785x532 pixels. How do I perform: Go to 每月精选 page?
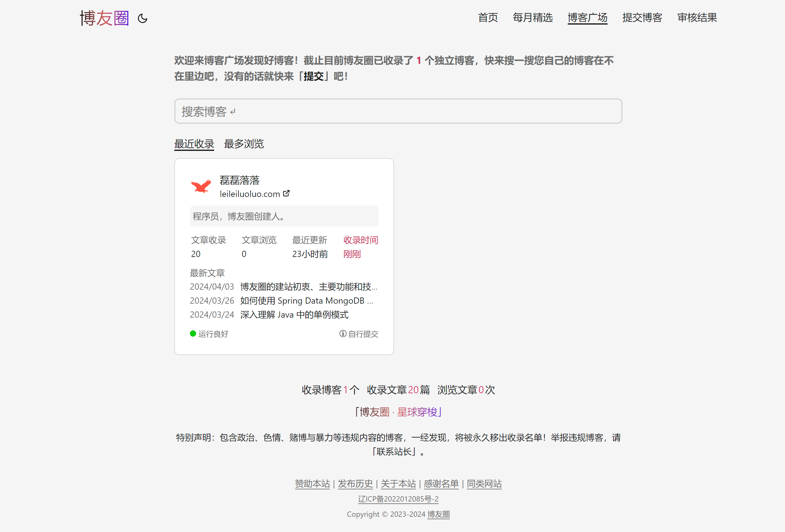pyautogui.click(x=533, y=17)
